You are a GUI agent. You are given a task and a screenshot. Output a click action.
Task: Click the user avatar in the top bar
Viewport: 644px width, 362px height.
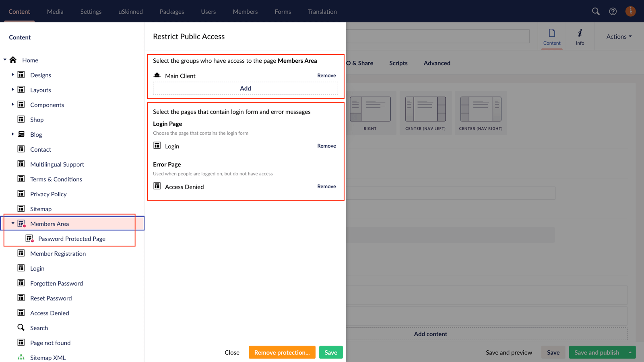[x=630, y=11]
